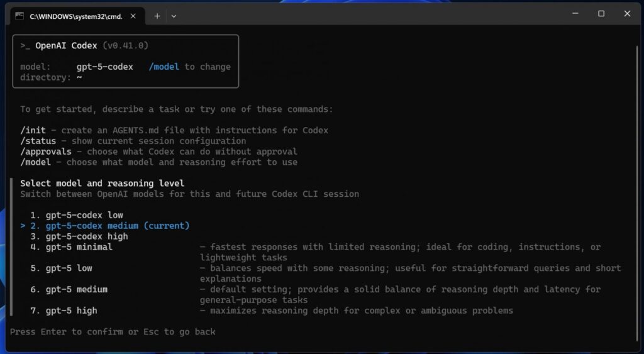Expand the new tab profile dropdown chevron
This screenshot has height=354, width=644.
(174, 16)
